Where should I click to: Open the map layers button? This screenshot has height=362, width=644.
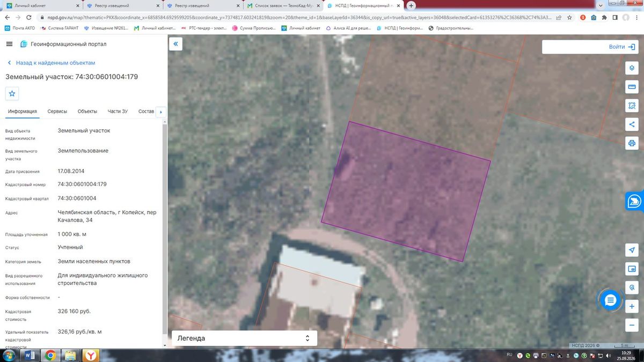click(632, 68)
